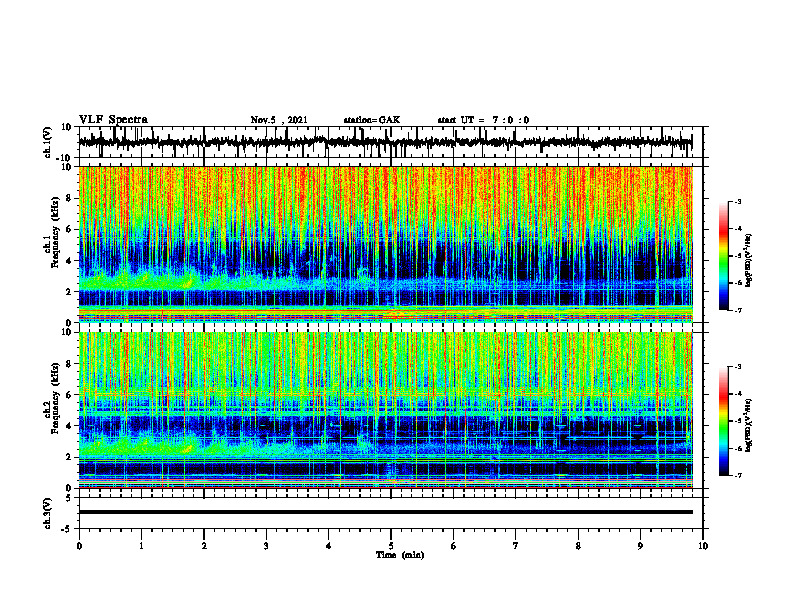Click the '7' tick on the time axis
The width and height of the screenshot is (792, 612).
point(516,546)
